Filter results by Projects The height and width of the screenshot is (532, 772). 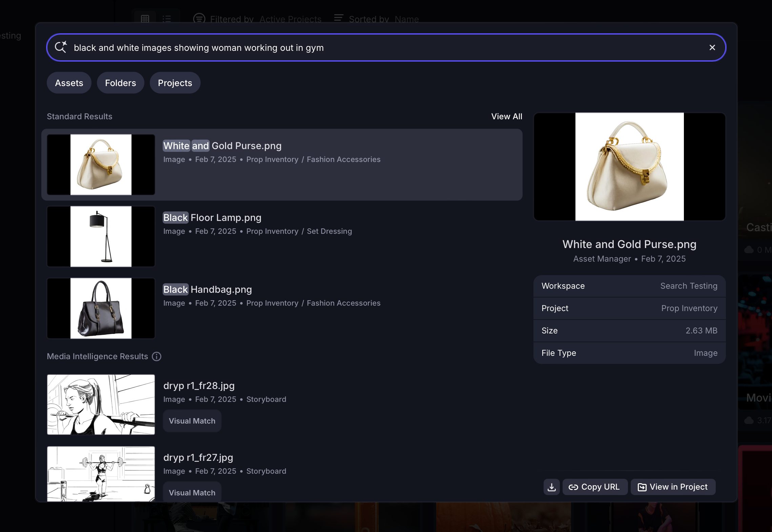[x=175, y=83]
